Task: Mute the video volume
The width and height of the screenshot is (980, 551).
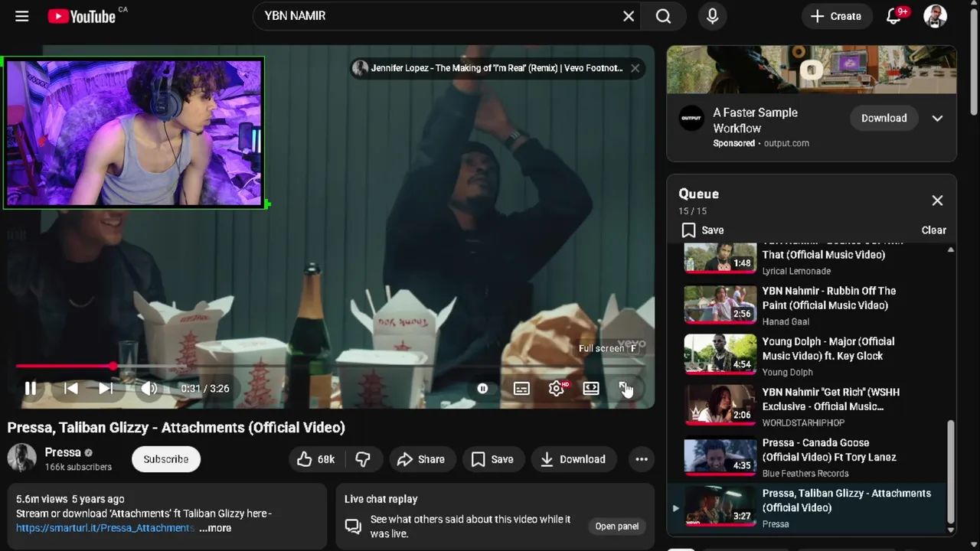Action: 149,388
